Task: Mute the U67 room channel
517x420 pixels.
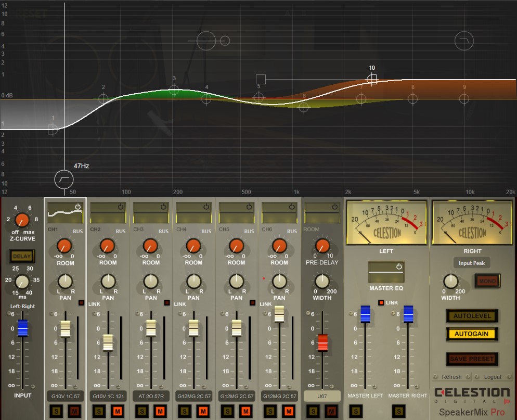Action: (331, 411)
